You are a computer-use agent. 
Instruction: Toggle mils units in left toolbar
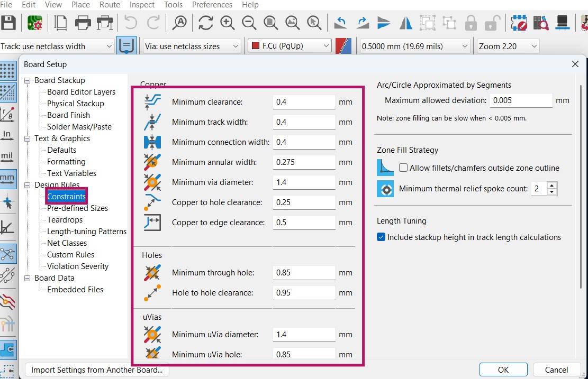7,157
